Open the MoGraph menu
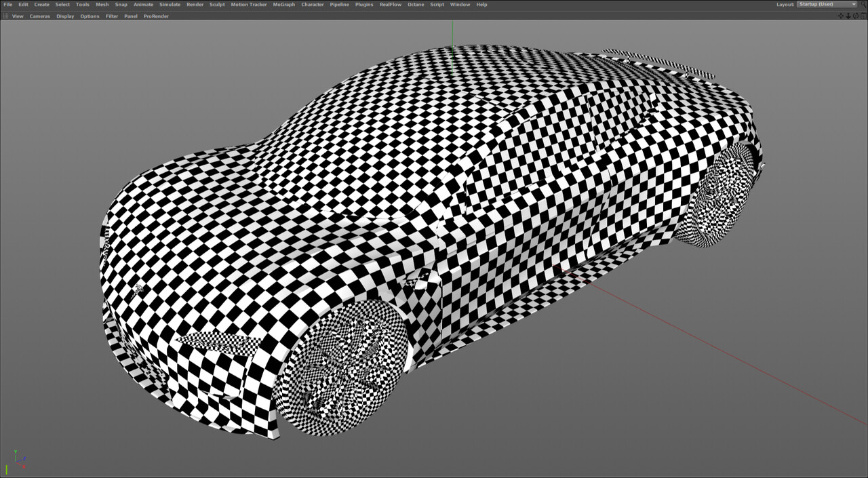The width and height of the screenshot is (868, 478). 284,4
